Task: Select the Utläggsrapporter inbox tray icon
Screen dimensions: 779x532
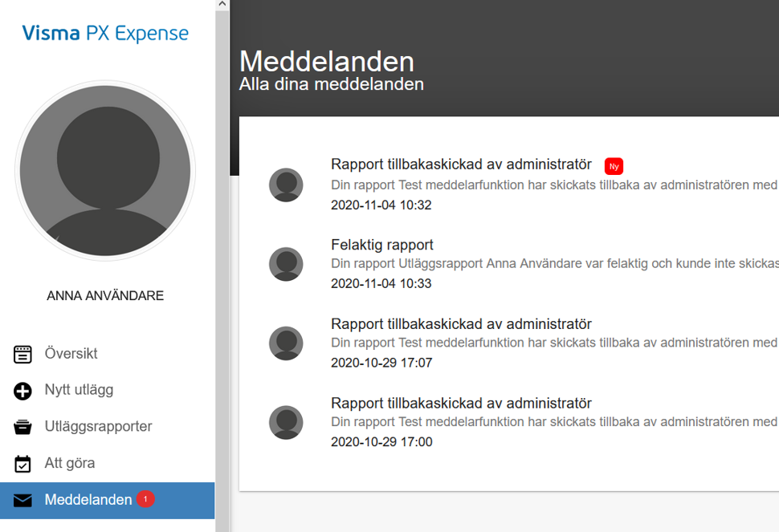Action: [22, 427]
